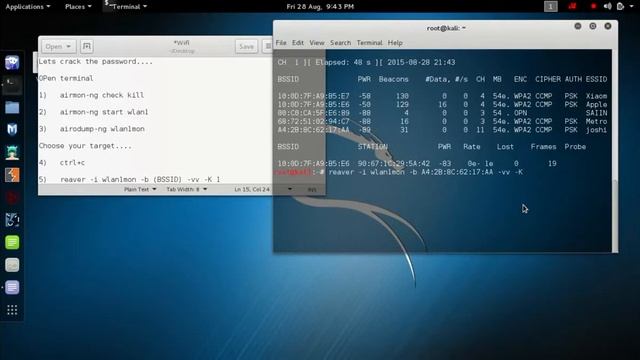Image resolution: width=640 pixels, height=360 pixels.
Task: Open the Terminal menu in terminal window
Action: coord(369,42)
